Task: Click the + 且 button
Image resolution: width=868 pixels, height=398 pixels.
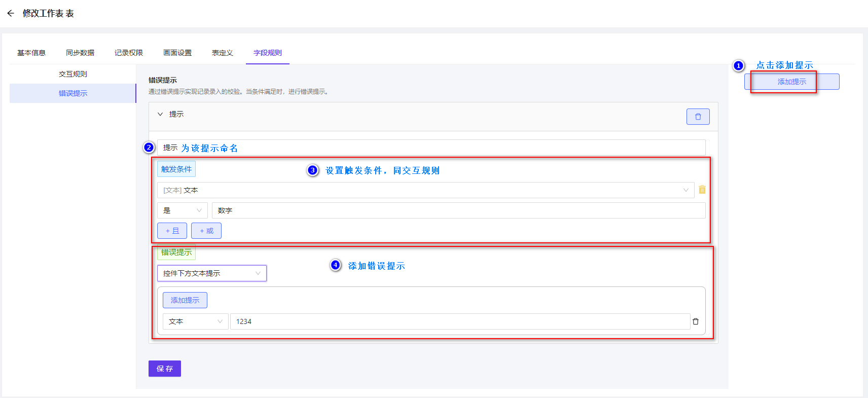Action: point(172,231)
